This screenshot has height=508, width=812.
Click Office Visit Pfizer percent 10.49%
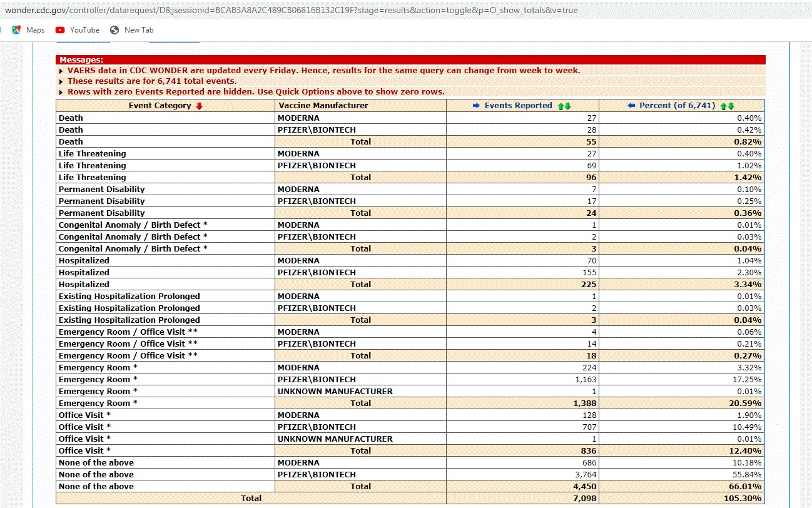[747, 427]
